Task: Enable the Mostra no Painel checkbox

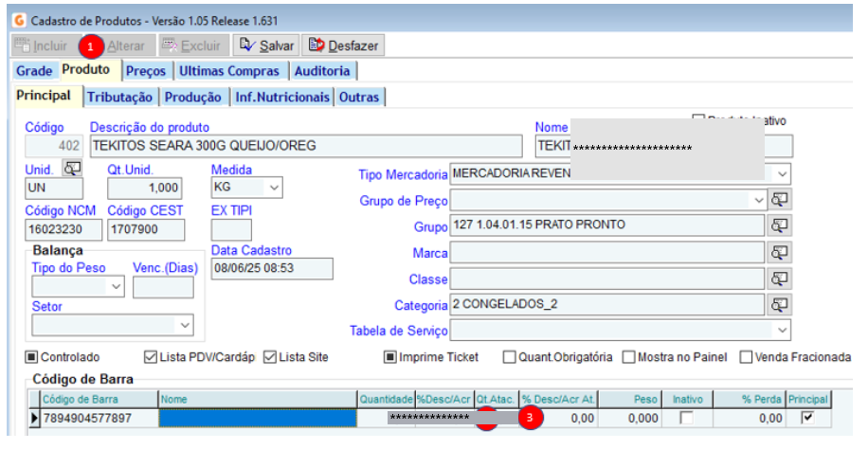Action: click(x=629, y=357)
